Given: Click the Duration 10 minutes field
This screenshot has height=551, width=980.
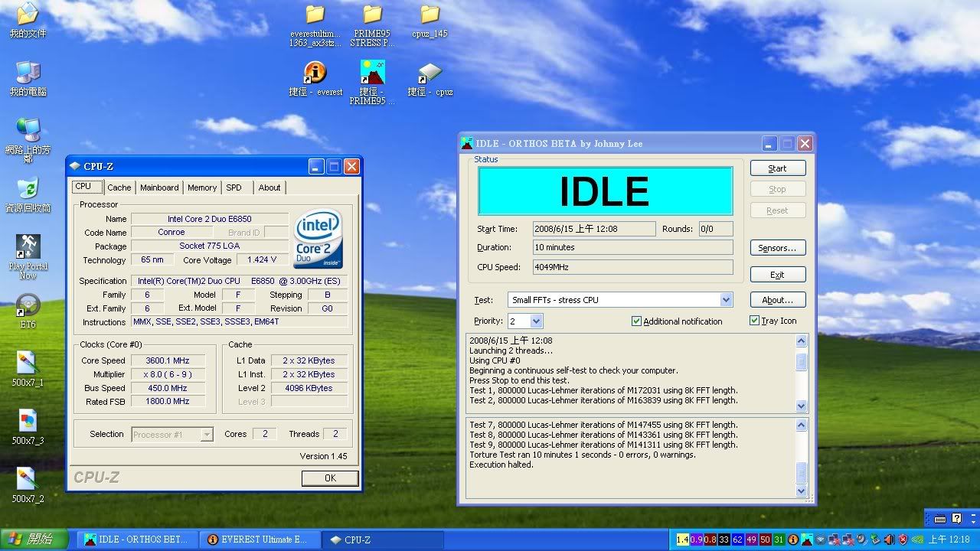Looking at the screenshot, I should (x=633, y=247).
